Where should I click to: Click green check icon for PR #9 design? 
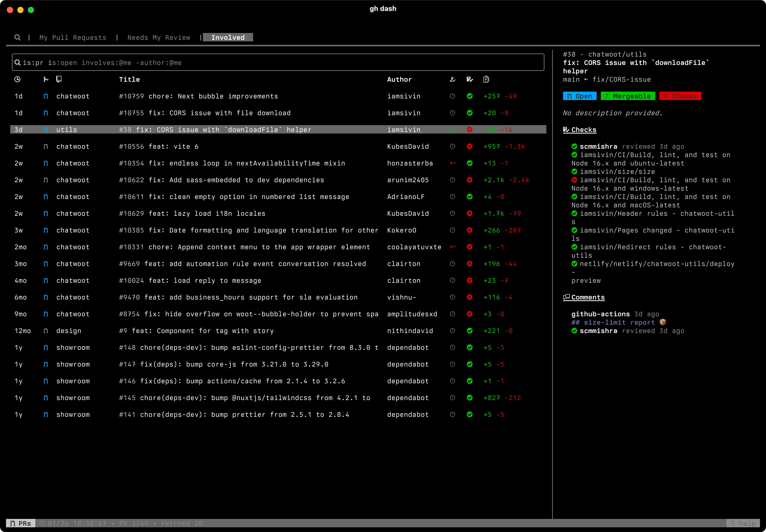pyautogui.click(x=469, y=331)
